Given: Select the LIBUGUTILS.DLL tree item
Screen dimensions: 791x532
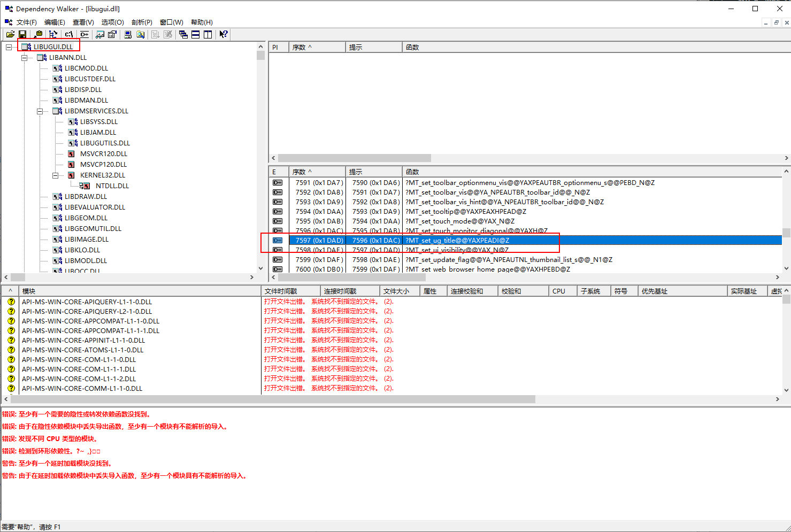Looking at the screenshot, I should [x=105, y=143].
